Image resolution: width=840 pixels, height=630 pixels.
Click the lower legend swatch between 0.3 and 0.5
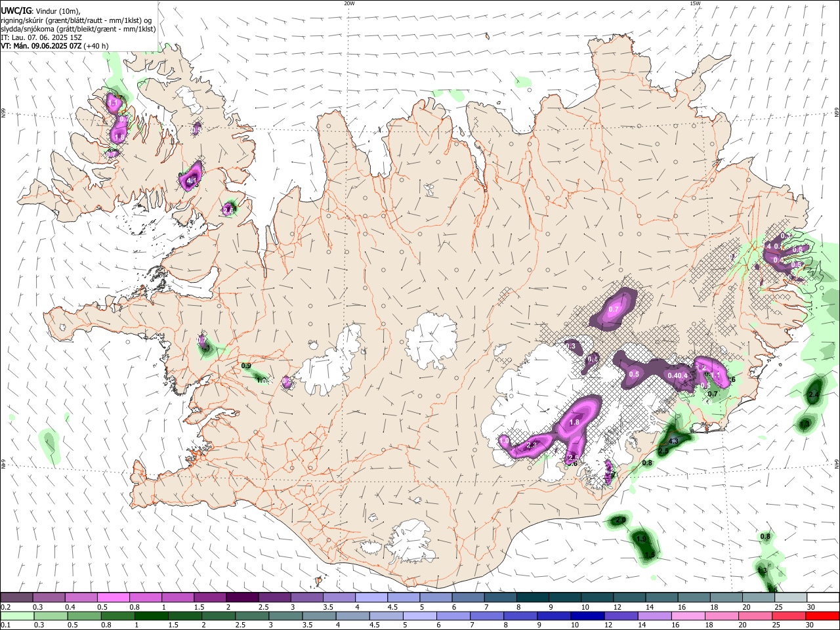tap(51, 616)
